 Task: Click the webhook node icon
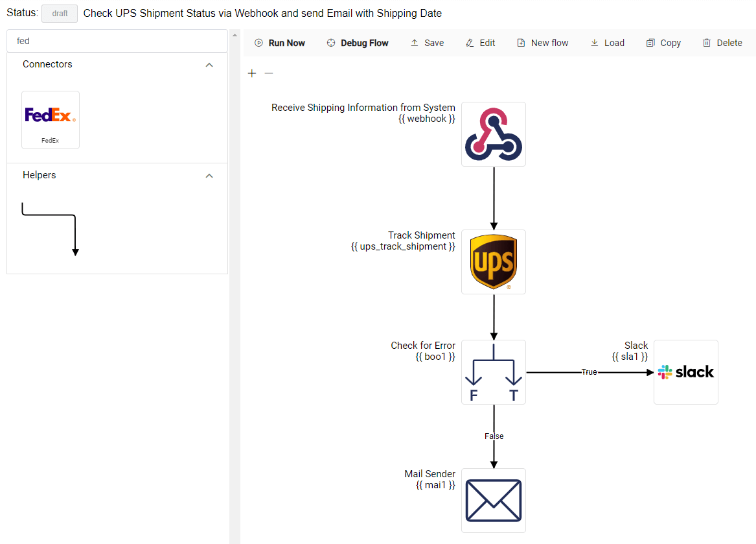pyautogui.click(x=493, y=134)
